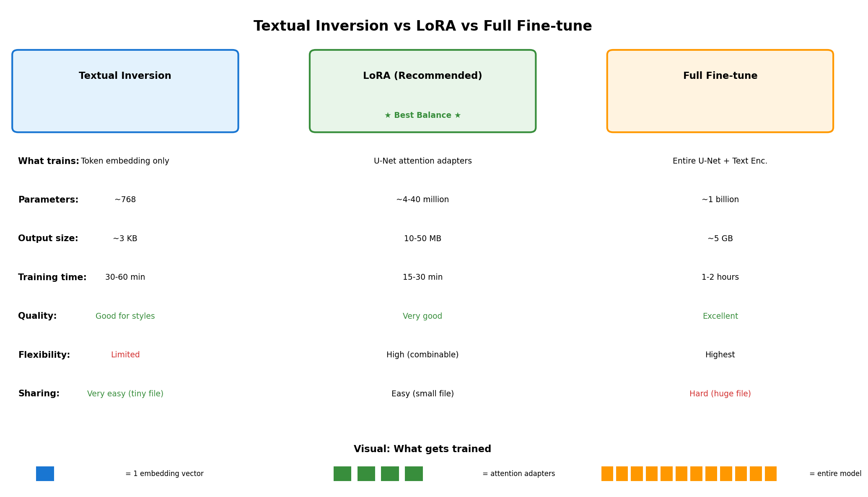Click the Best Balance star label
Image resolution: width=868 pixels, height=497 pixels.
point(422,115)
